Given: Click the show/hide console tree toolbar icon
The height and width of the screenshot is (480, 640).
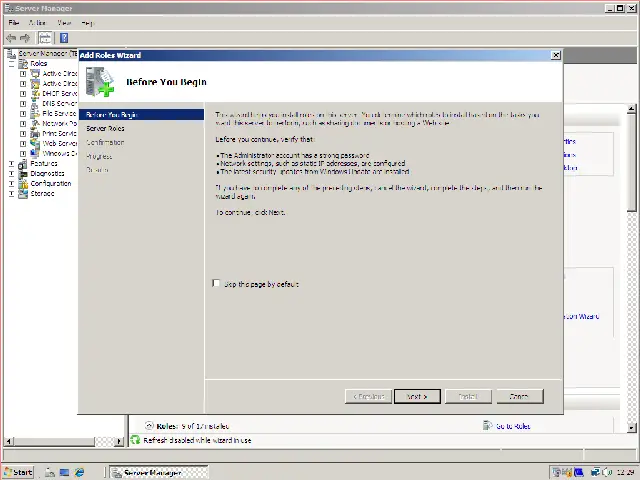Looking at the screenshot, I should [45, 38].
